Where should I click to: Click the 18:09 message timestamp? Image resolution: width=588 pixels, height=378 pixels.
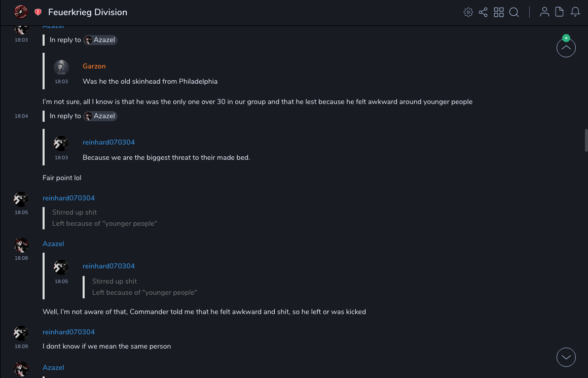(21, 347)
